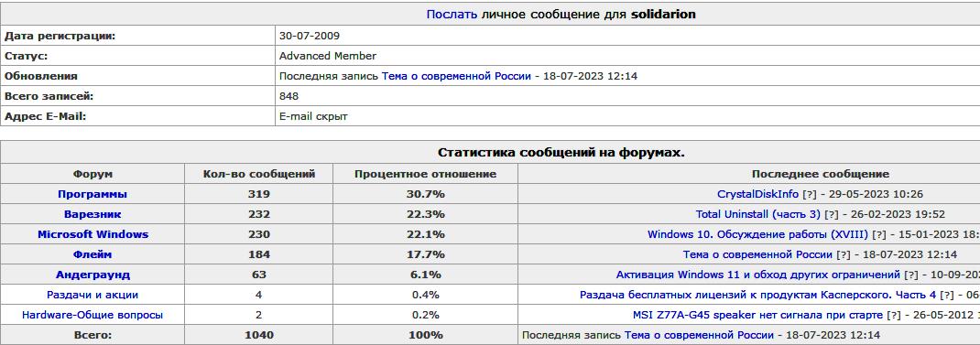Click the [?] link next to MSI Z77A-G45 topic
980x345 pixels.
[x=894, y=315]
